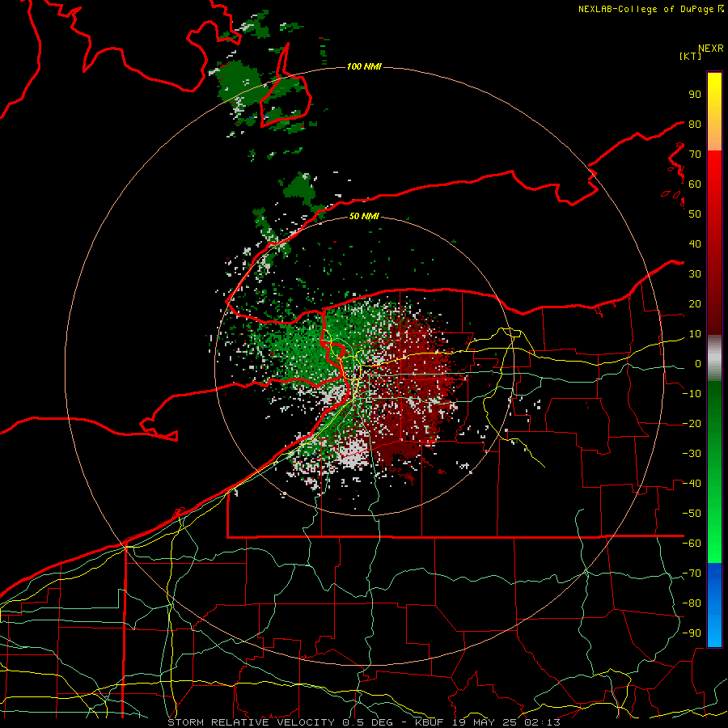Select the "10" value on velocity scale

tap(695, 334)
